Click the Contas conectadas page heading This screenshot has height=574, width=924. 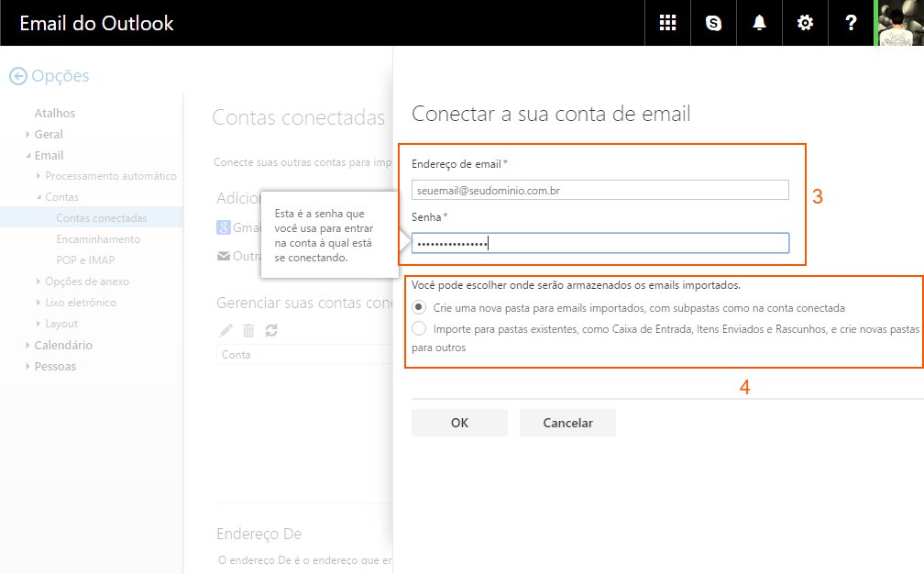click(298, 117)
